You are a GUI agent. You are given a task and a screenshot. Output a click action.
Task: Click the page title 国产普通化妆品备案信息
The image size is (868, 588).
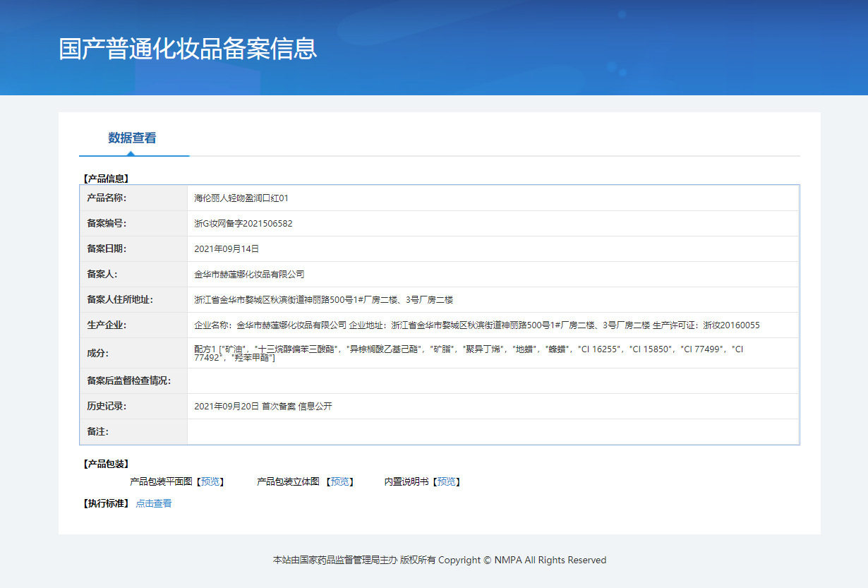[188, 48]
